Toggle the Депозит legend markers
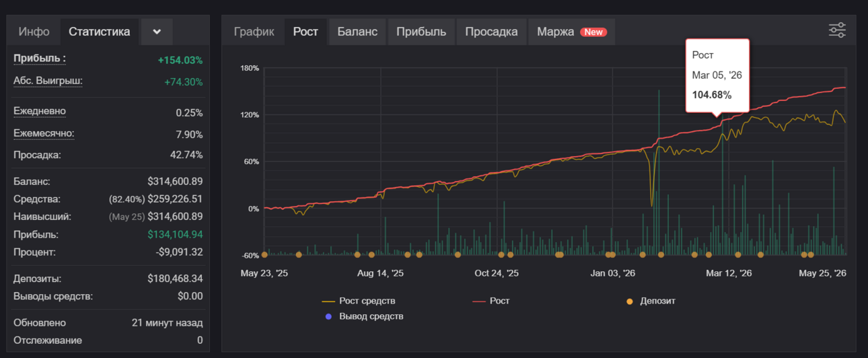Viewport: 868px width, 358px height. tap(651, 301)
